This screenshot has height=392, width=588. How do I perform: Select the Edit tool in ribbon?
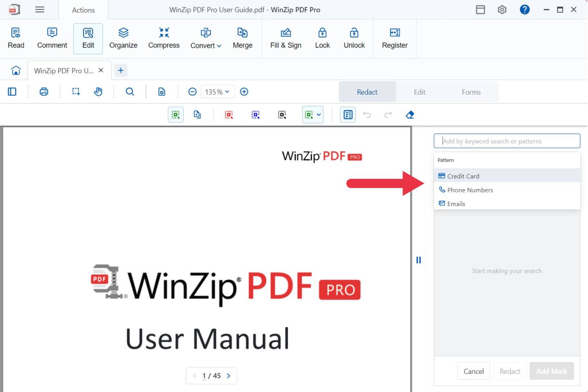[88, 38]
